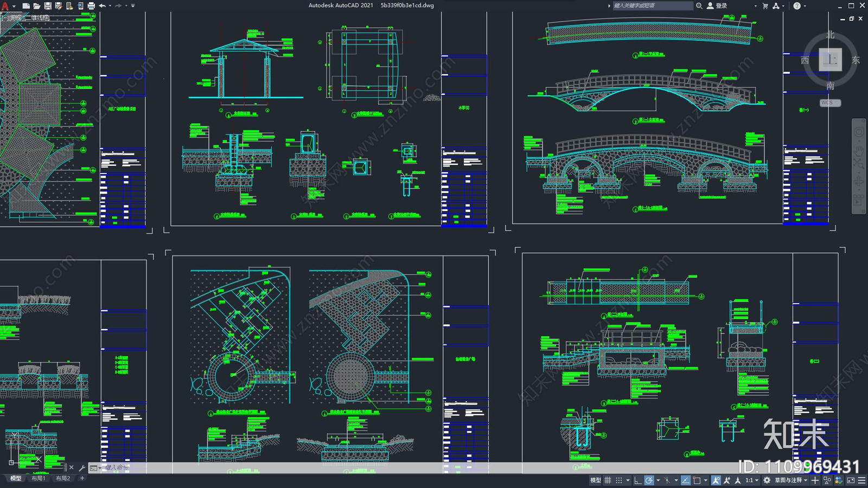Open the Autodesk connect triangle icon

click(x=776, y=5)
